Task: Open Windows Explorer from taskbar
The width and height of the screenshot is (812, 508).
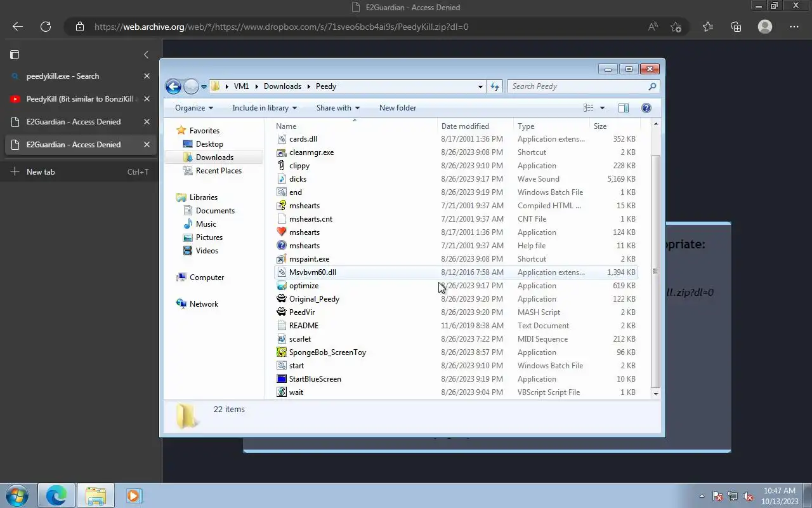Action: (x=95, y=495)
